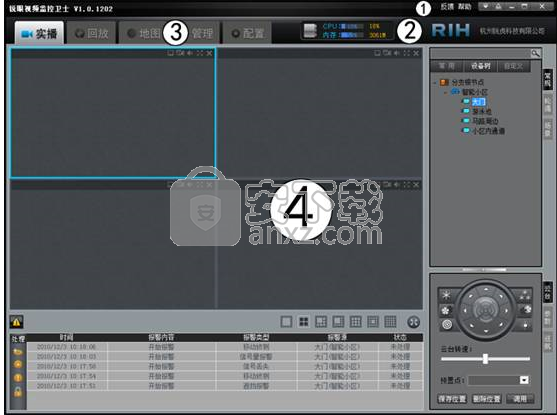Open the 回放 playback tab
The height and width of the screenshot is (415, 557).
(x=92, y=33)
